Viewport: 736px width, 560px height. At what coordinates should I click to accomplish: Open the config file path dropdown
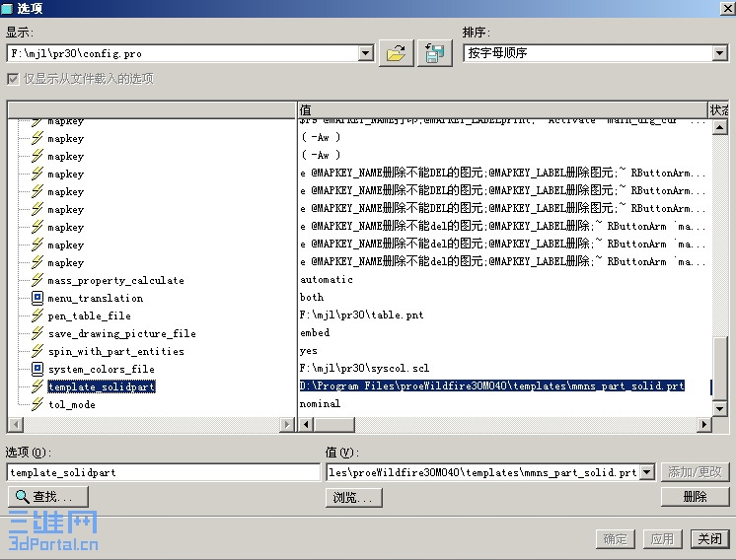point(366,53)
